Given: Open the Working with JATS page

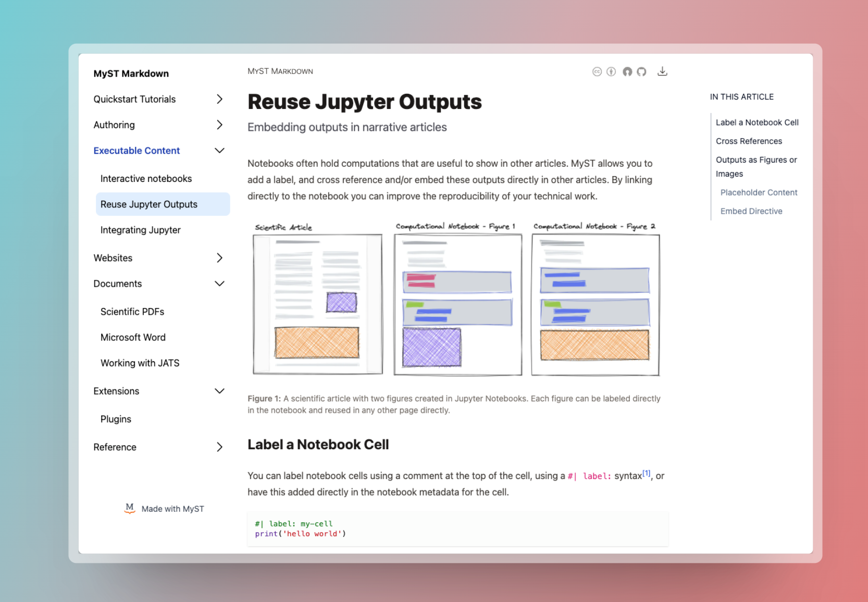Looking at the screenshot, I should (x=140, y=363).
